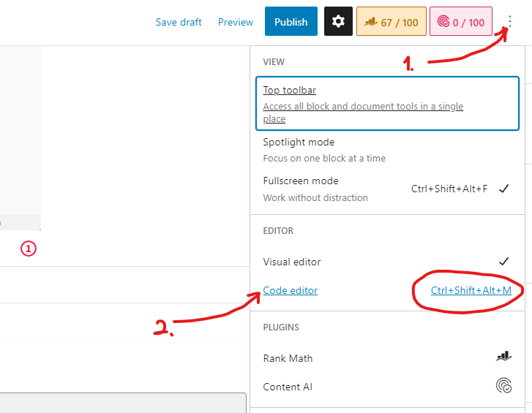Image resolution: width=532 pixels, height=413 pixels.
Task: Open the three-dot options menu
Action: [509, 21]
